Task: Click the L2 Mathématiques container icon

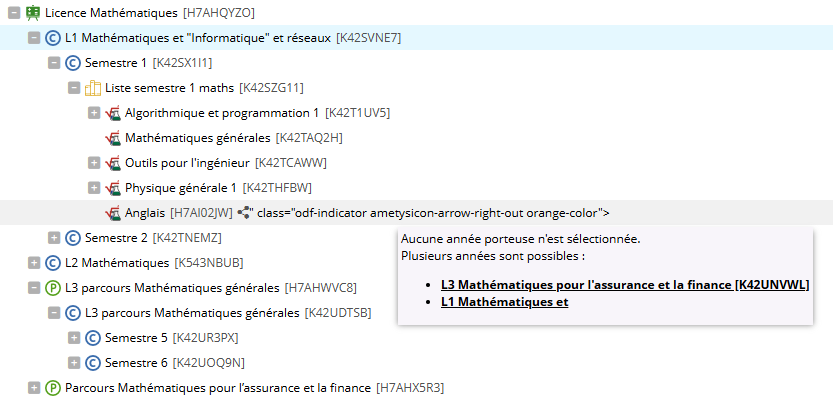Action: (53, 263)
